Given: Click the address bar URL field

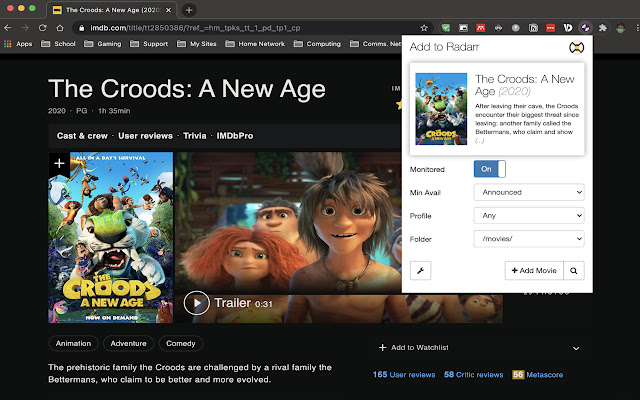Looking at the screenshot, I should [253, 28].
